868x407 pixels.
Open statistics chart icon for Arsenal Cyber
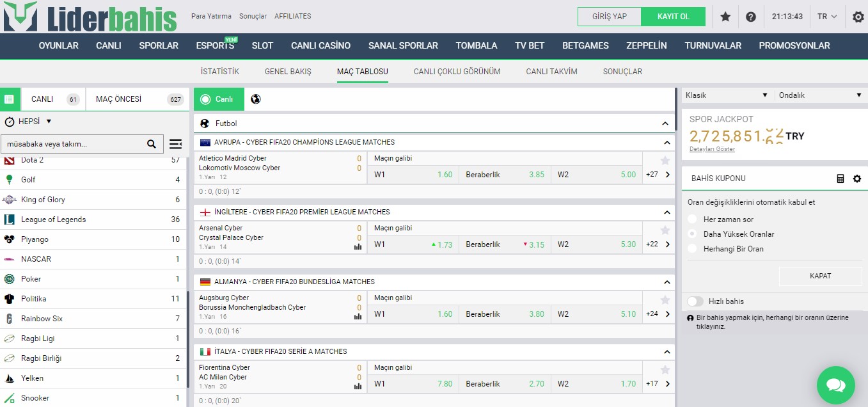[358, 247]
